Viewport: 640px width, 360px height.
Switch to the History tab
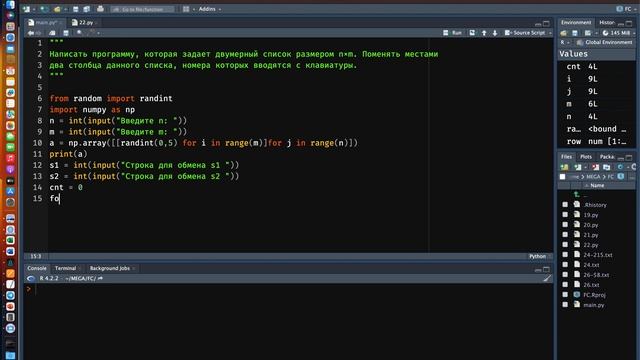607,22
